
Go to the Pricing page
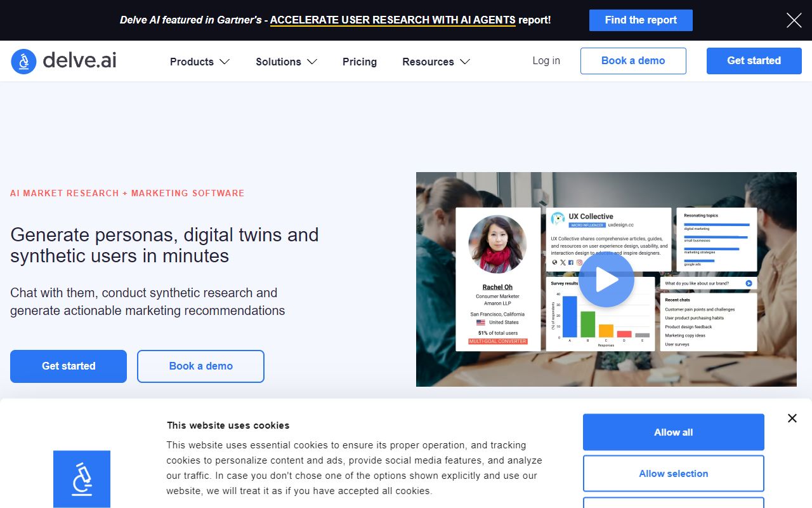tap(360, 62)
